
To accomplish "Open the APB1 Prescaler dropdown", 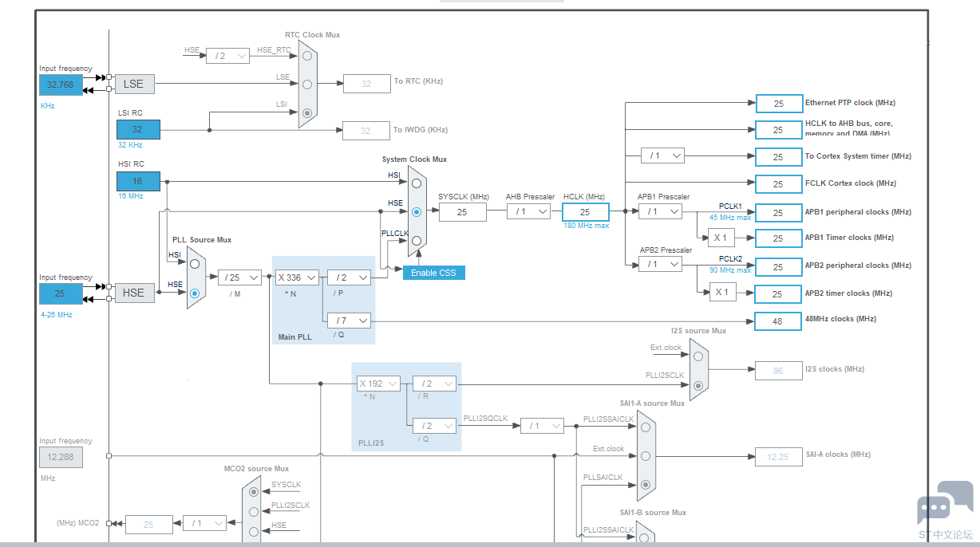I will point(660,211).
